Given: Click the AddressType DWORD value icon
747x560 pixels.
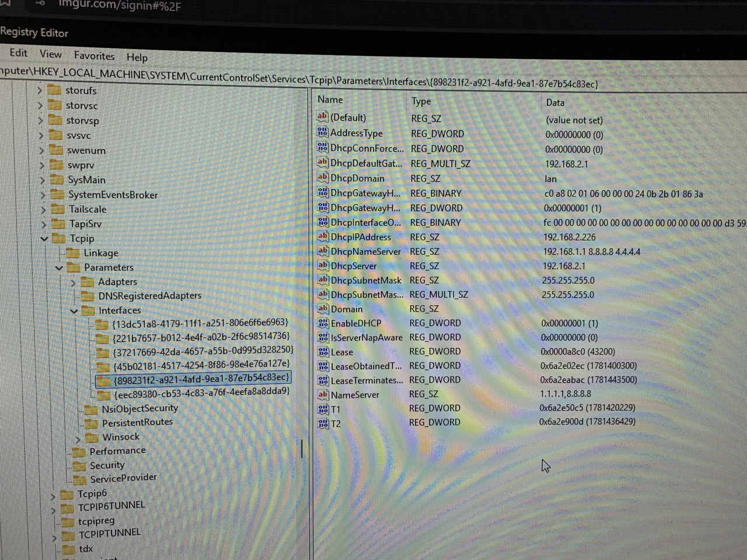Looking at the screenshot, I should coord(322,132).
